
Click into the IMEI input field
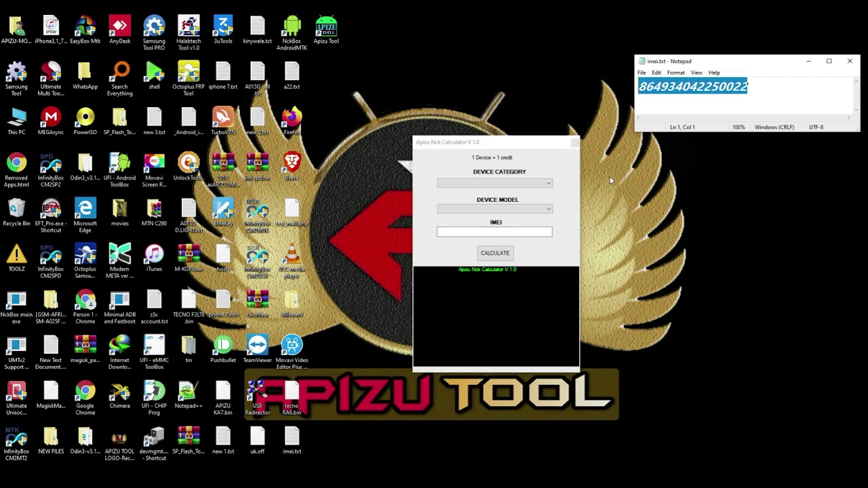[x=494, y=232]
